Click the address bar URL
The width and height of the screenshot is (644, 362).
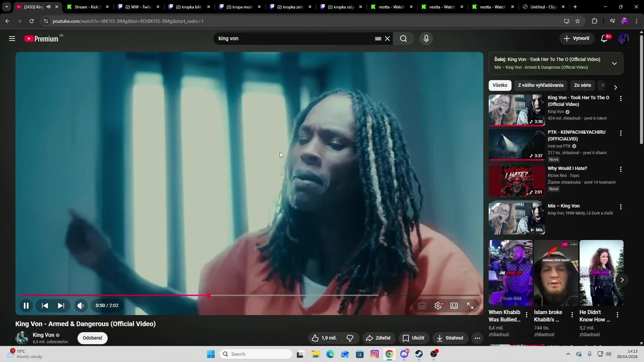(128, 21)
